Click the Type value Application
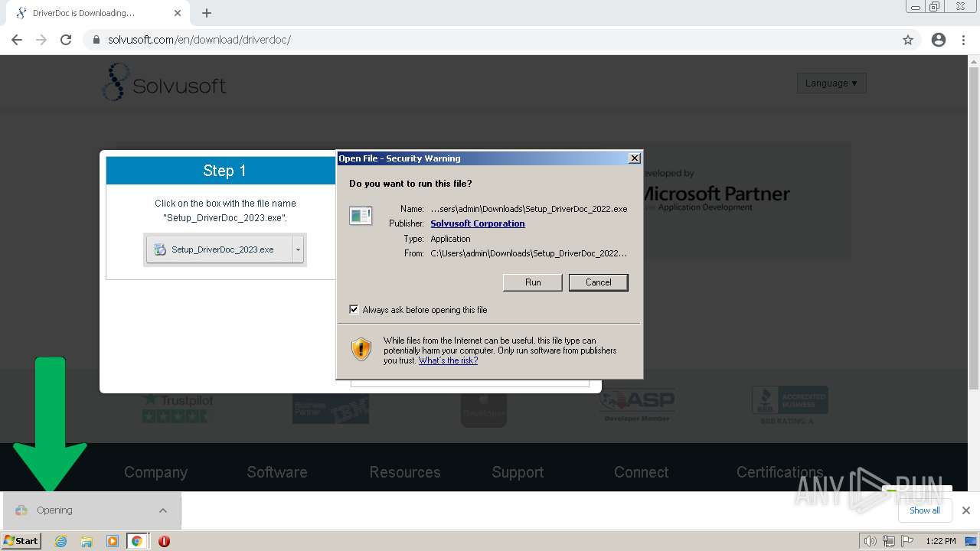This screenshot has width=980, height=551. point(450,239)
